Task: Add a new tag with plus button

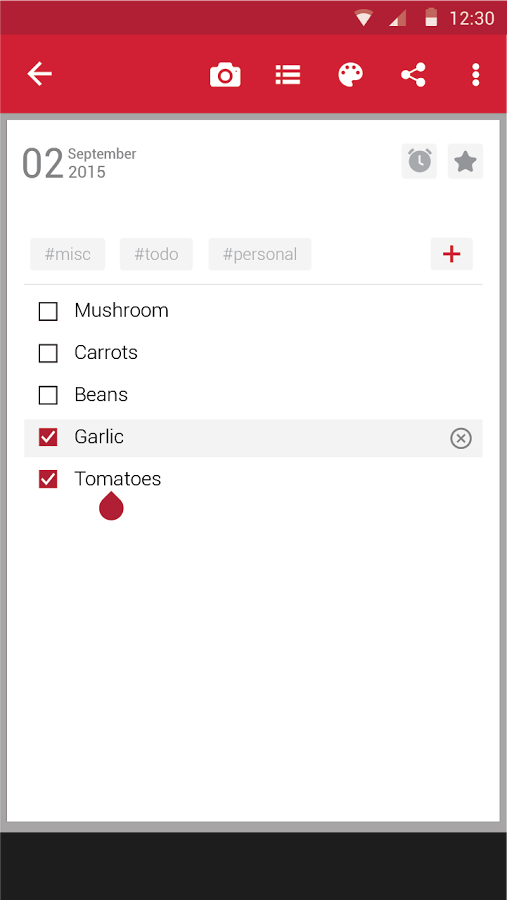Action: tap(452, 254)
